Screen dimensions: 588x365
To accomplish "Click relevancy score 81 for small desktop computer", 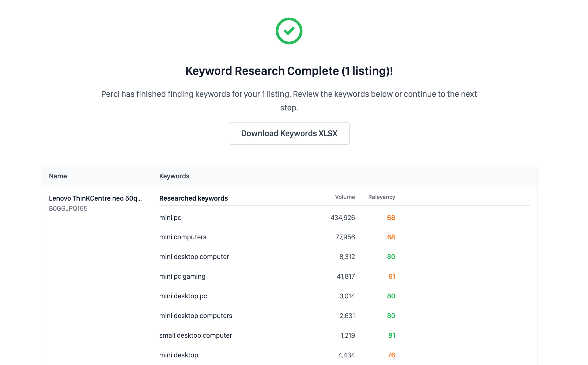I will (391, 335).
